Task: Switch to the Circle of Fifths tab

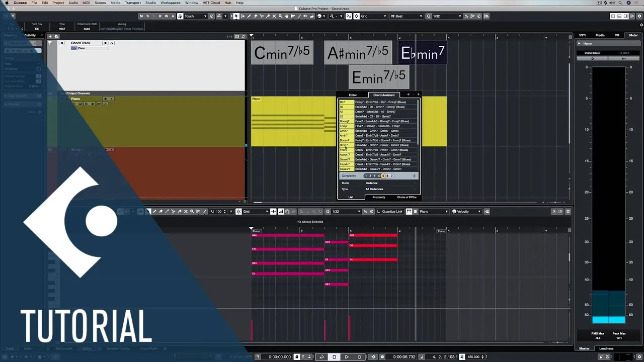Action: coord(407,197)
